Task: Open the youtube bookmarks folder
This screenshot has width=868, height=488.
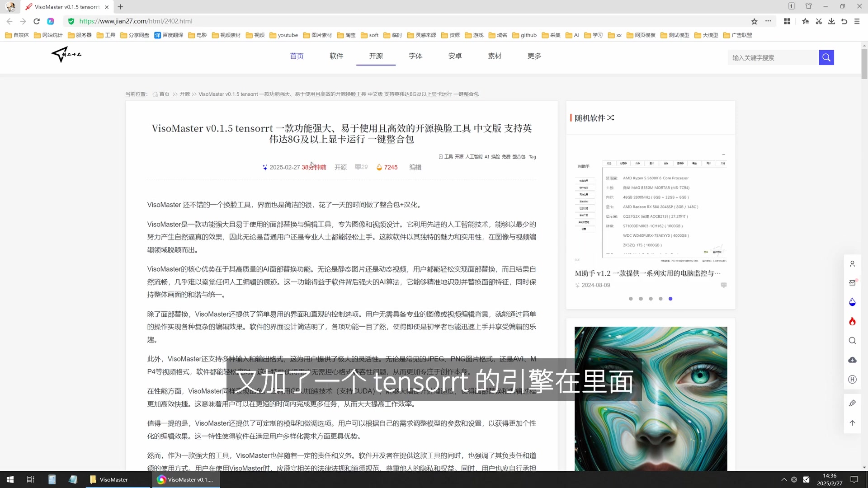Action: 284,35
